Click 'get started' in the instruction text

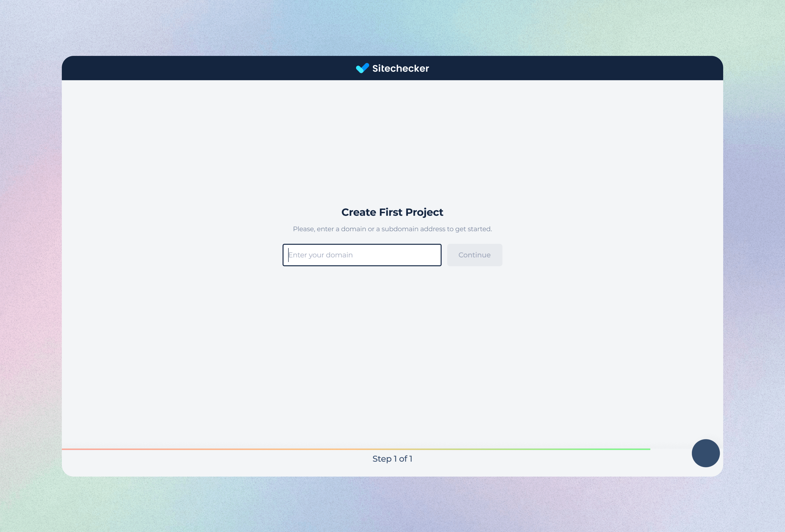473,229
